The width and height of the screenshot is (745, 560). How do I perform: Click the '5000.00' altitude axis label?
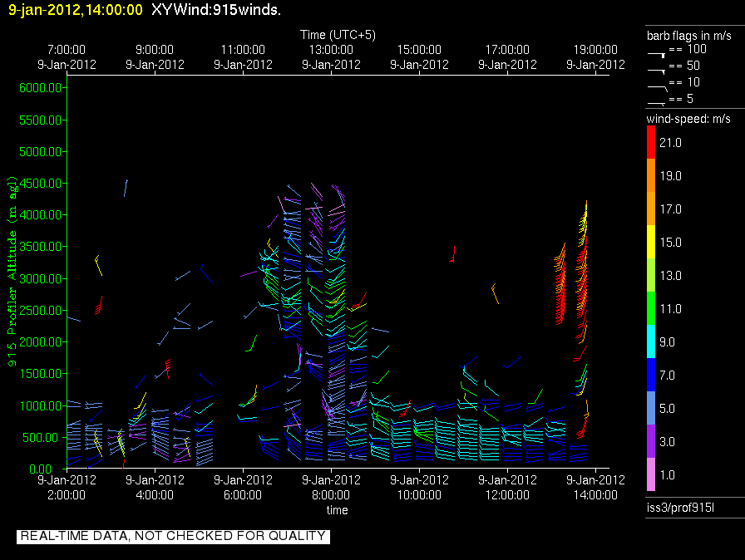click(41, 152)
